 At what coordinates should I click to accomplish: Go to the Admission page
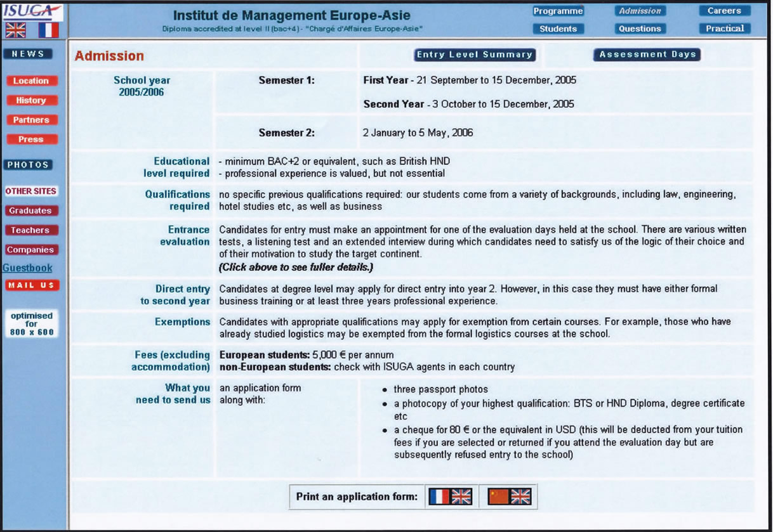click(x=640, y=11)
